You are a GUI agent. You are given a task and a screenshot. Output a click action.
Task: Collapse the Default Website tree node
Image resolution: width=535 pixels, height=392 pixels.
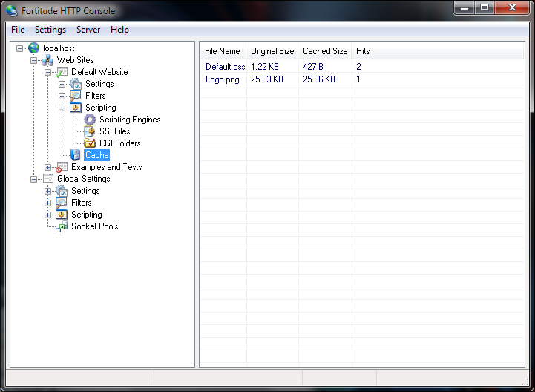pos(48,72)
